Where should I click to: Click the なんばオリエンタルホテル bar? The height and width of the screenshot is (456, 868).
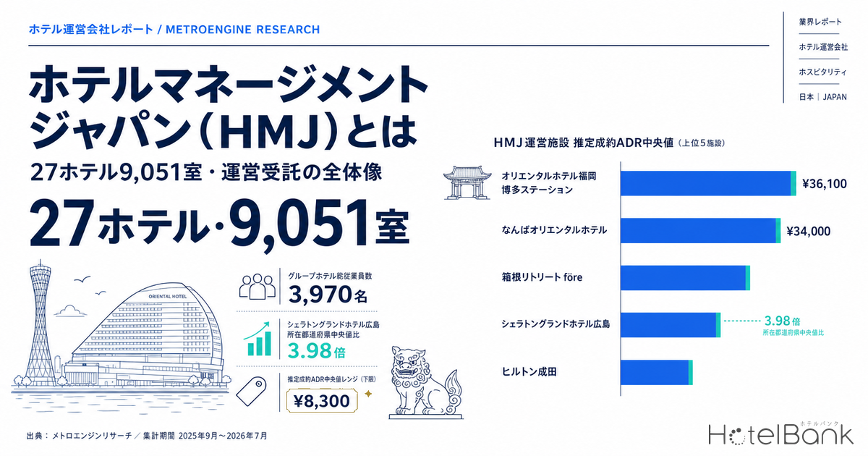701,231
